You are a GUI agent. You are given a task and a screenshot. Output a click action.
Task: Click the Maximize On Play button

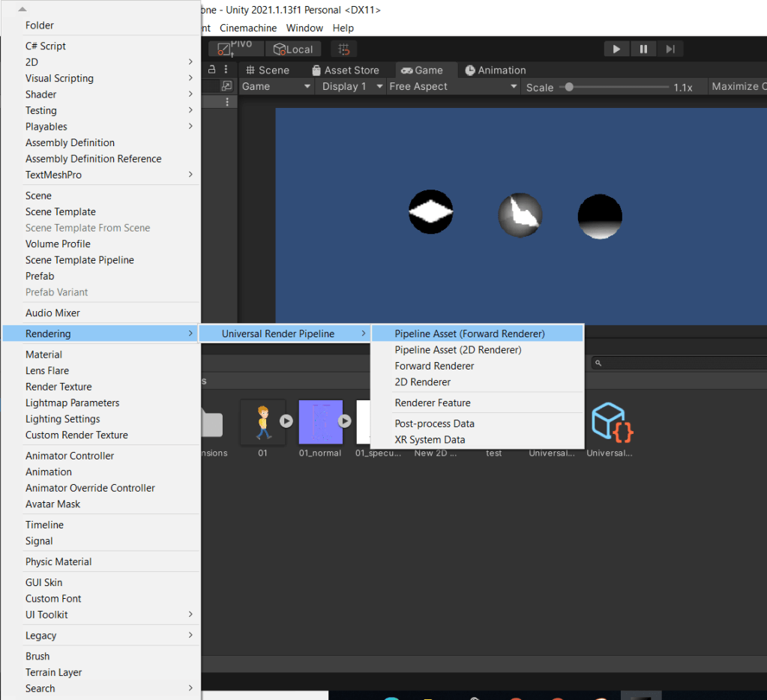(x=739, y=86)
